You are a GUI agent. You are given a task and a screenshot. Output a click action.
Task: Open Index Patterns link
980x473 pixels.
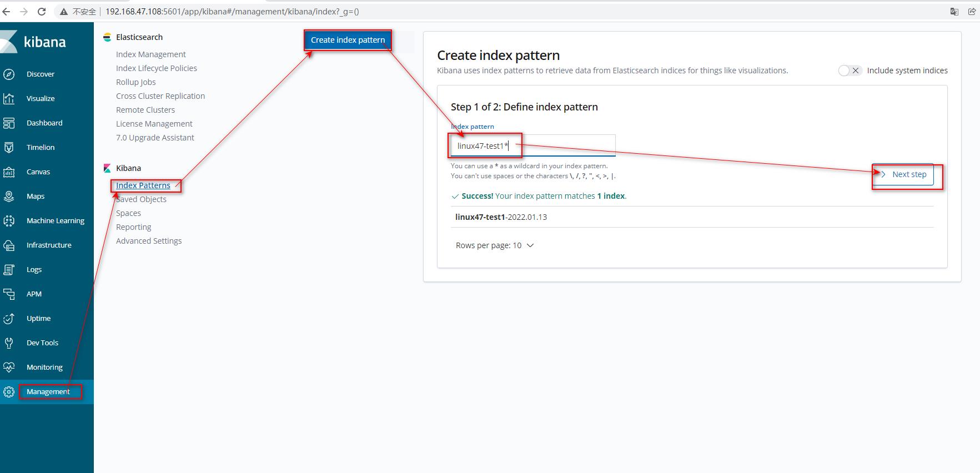(x=143, y=185)
